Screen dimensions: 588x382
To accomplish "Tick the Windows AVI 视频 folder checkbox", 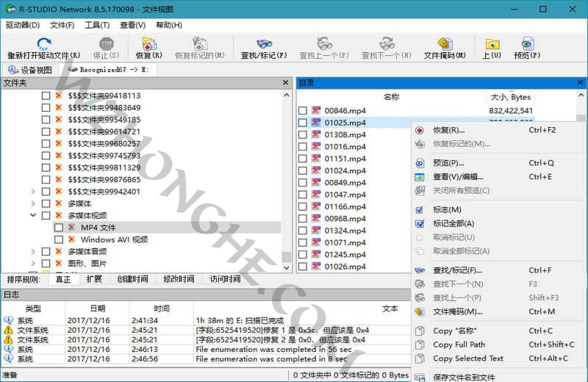I will pyautogui.click(x=59, y=239).
